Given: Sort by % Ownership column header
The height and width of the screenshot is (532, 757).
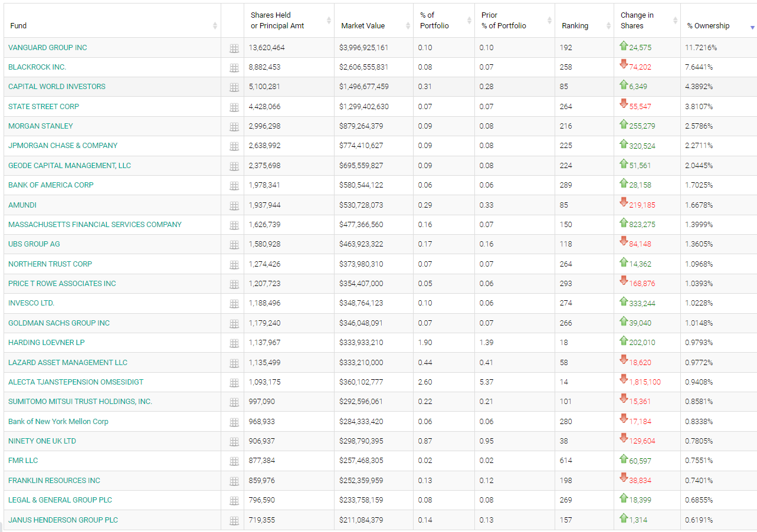Looking at the screenshot, I should tap(719, 21).
